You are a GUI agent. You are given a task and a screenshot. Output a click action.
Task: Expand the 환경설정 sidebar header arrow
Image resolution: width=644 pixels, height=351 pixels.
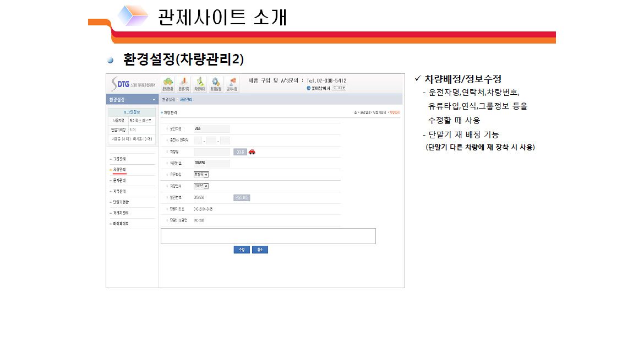(x=154, y=100)
